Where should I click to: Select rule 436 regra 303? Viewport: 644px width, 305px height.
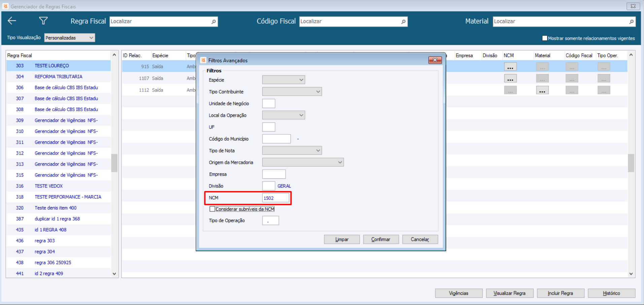tap(59, 241)
